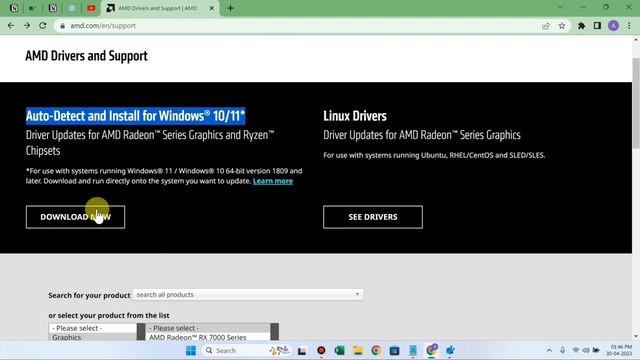
Task: Open the 'search all products' combo box
Action: tap(248, 294)
